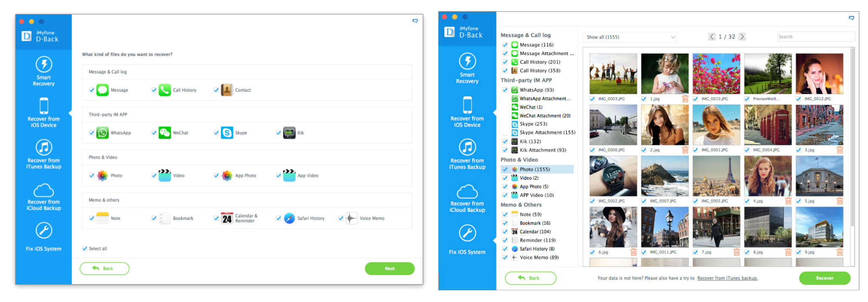This screenshot has height=302, width=868.
Task: Open the IMG_0010.JPG pink flowers thumbnail
Action: click(717, 74)
